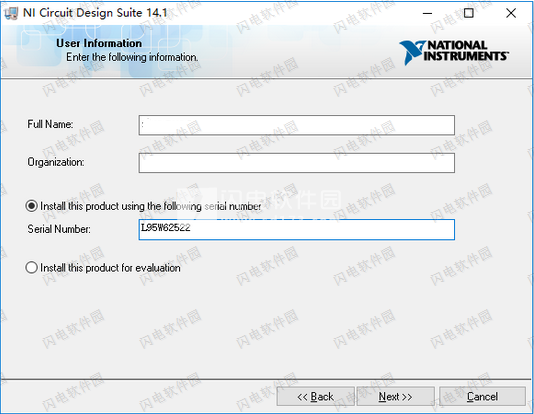Click the 'User Information' heading

point(99,43)
